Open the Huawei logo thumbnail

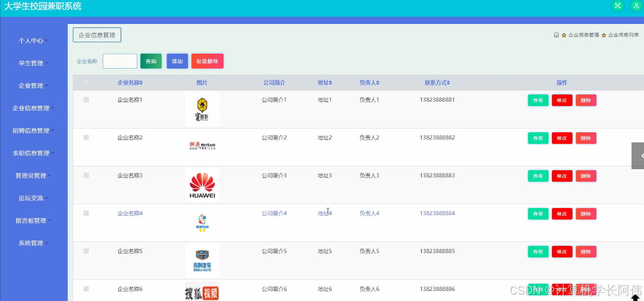point(202,185)
